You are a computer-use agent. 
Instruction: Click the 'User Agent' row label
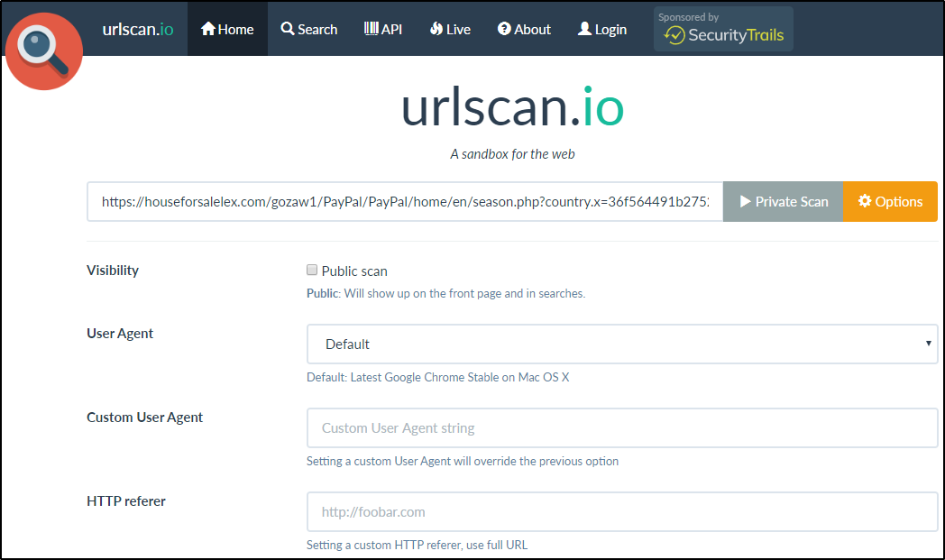[120, 334]
